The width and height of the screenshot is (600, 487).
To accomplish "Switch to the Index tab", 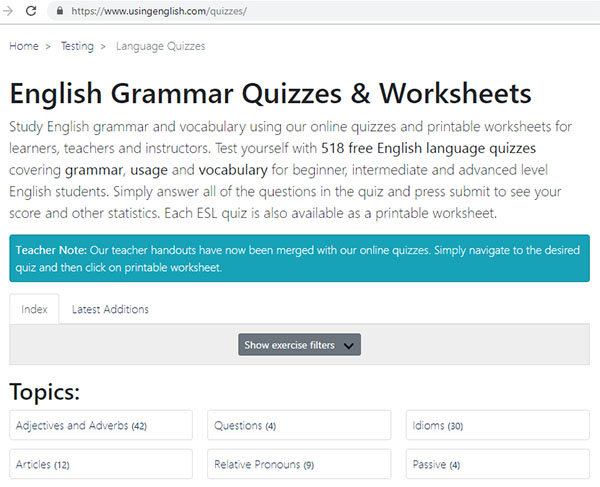I will [x=34, y=309].
